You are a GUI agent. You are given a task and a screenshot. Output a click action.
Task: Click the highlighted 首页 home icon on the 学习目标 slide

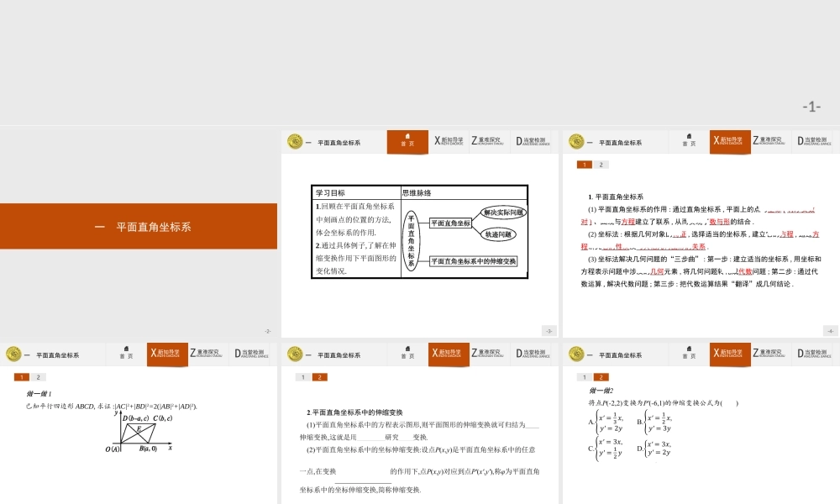coord(407,141)
